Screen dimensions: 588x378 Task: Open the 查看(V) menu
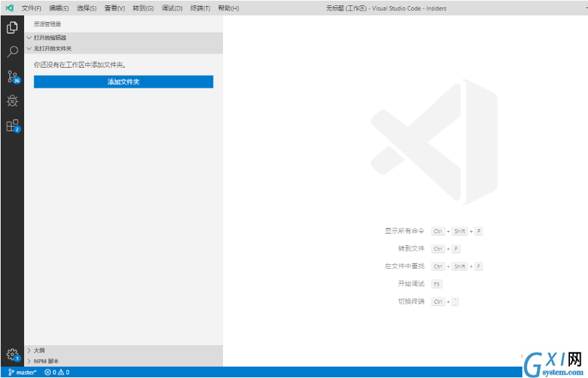coord(115,8)
